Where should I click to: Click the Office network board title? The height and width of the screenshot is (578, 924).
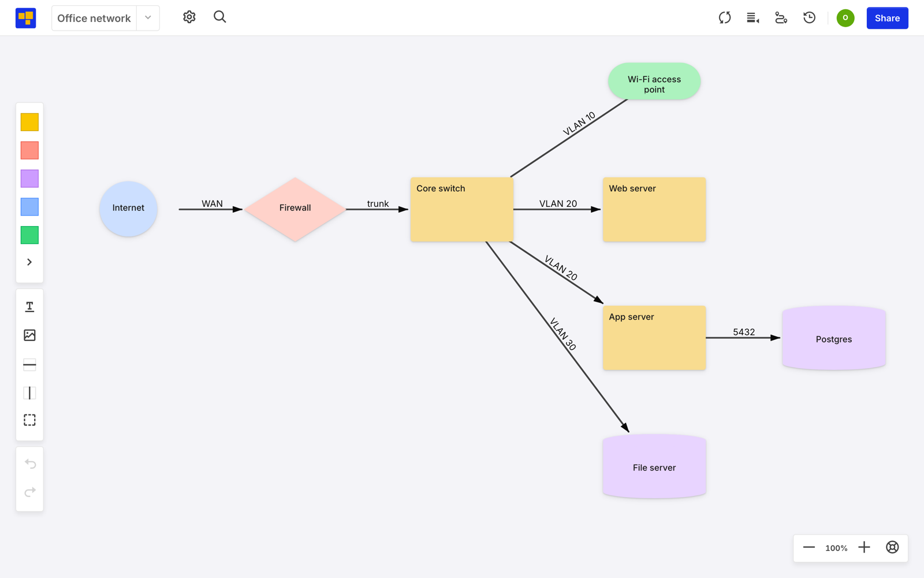[94, 18]
